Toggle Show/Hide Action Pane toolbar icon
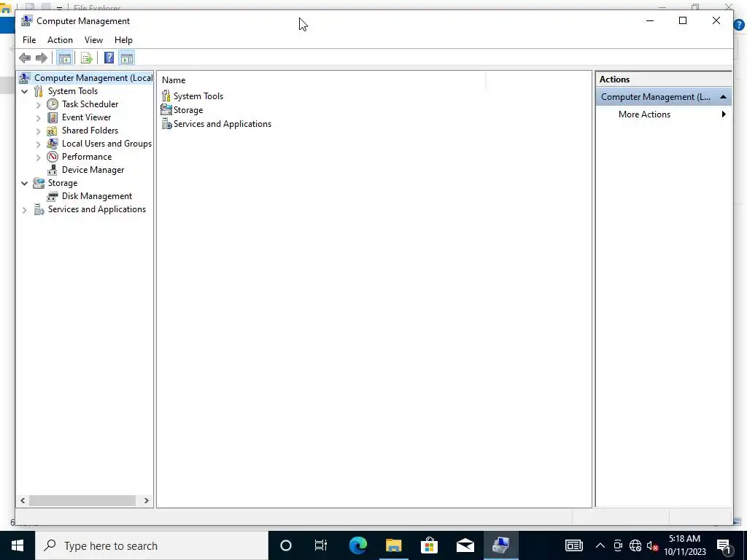The height and width of the screenshot is (560, 747). (127, 58)
